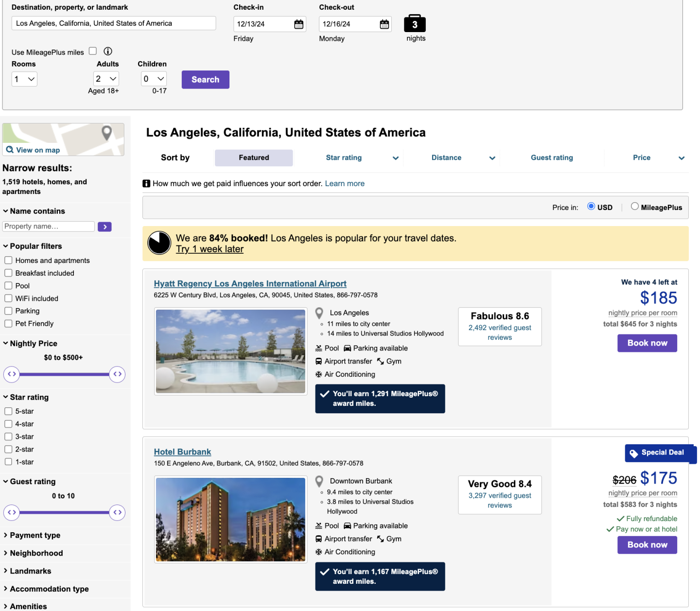Click the magnifier icon beside View on map

pos(10,150)
